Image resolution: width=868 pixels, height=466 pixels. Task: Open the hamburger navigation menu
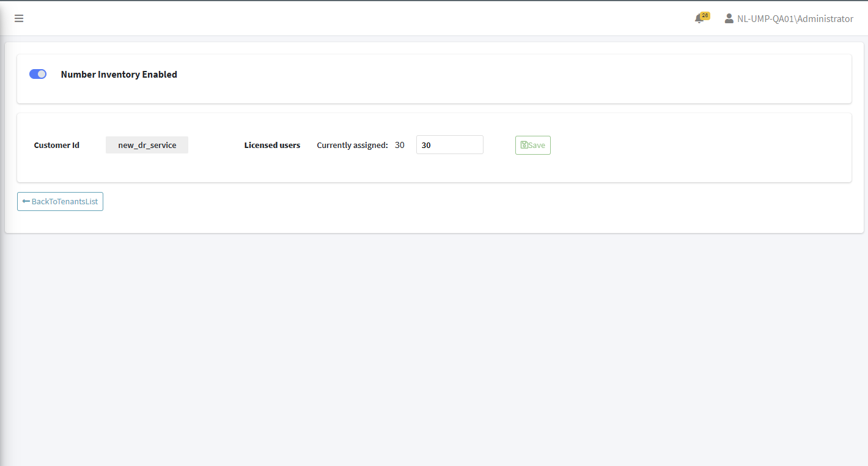19,18
